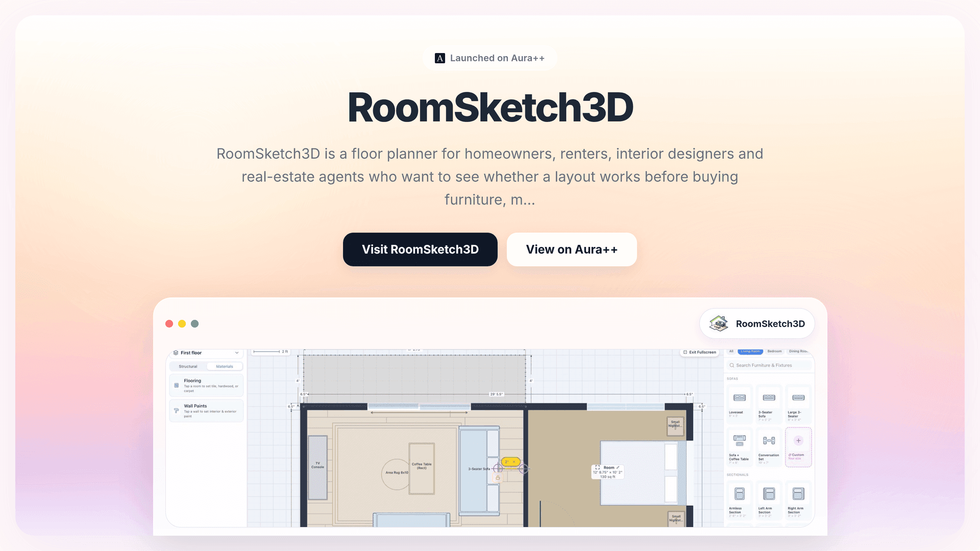Select the TV Console on the floor plan
Viewport: 980px width, 551px height.
click(317, 467)
